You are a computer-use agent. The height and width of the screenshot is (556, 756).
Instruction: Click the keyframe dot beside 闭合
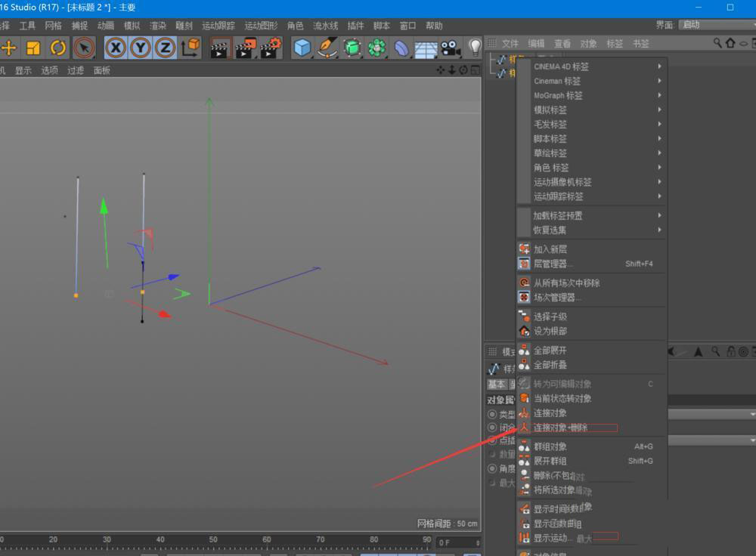(x=492, y=428)
